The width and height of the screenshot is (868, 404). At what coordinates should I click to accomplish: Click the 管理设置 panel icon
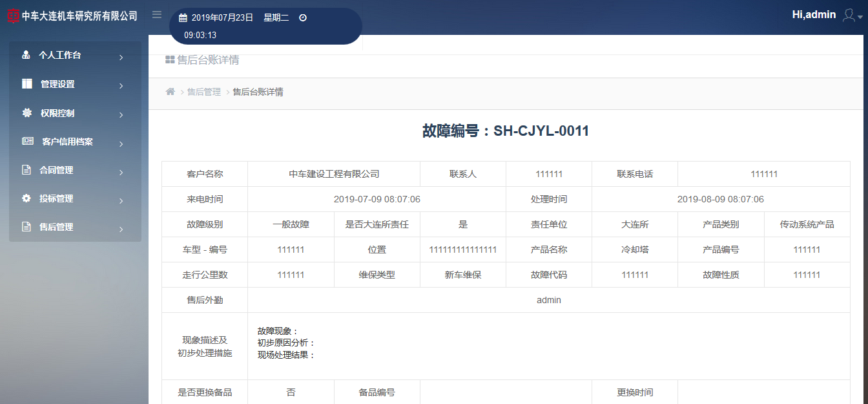click(25, 84)
